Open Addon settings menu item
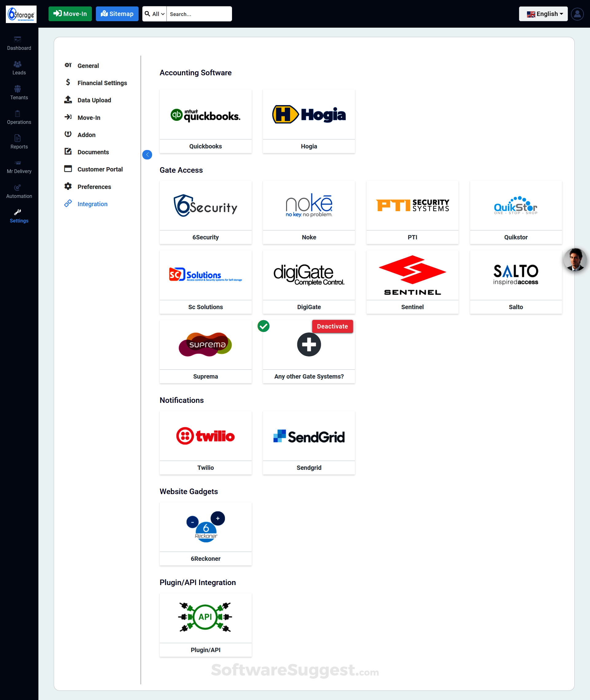Image resolution: width=590 pixels, height=700 pixels. point(86,135)
